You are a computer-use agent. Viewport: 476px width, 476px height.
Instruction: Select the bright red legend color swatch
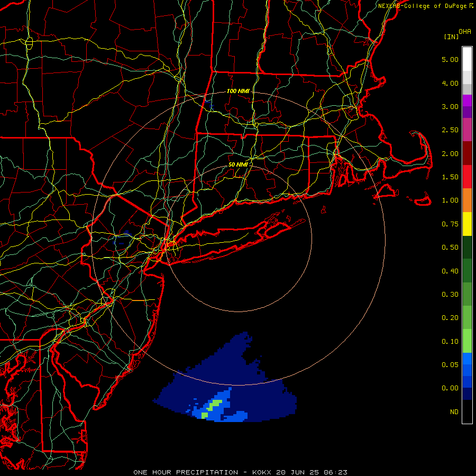point(467,177)
